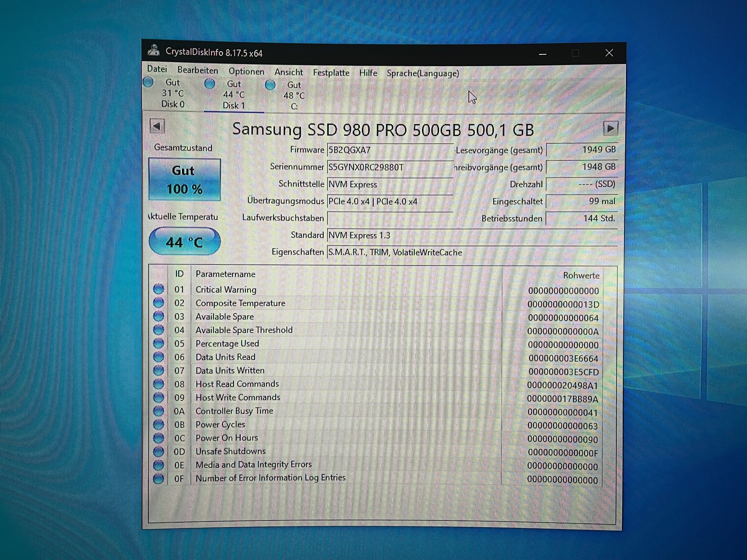Viewport: 747px width, 560px height.
Task: Click the Critical Warning status indicator
Action: (x=158, y=289)
